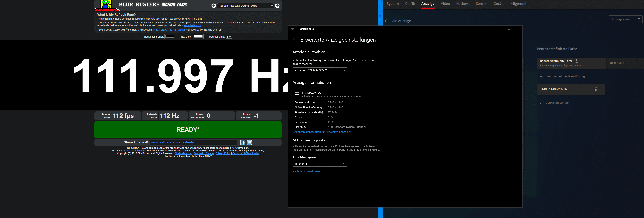Expand the Überschreibungen section
Screen dimensions: 644x218
coord(541,103)
